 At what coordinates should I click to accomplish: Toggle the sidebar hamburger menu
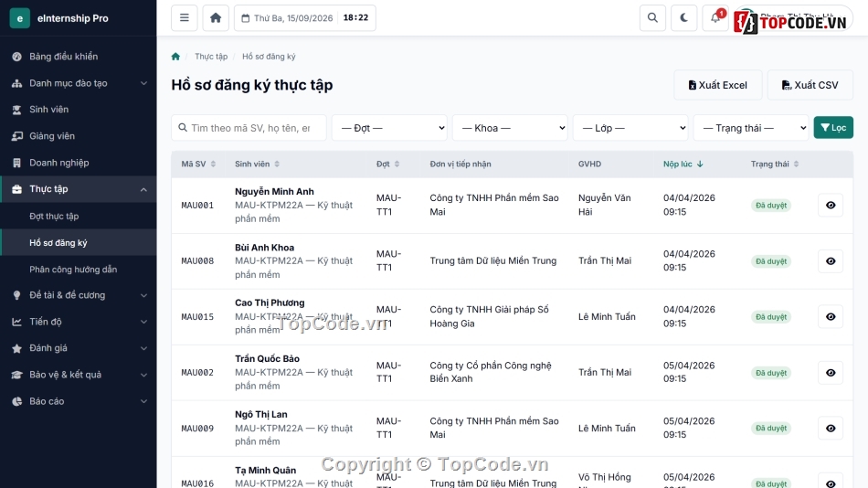pyautogui.click(x=185, y=17)
